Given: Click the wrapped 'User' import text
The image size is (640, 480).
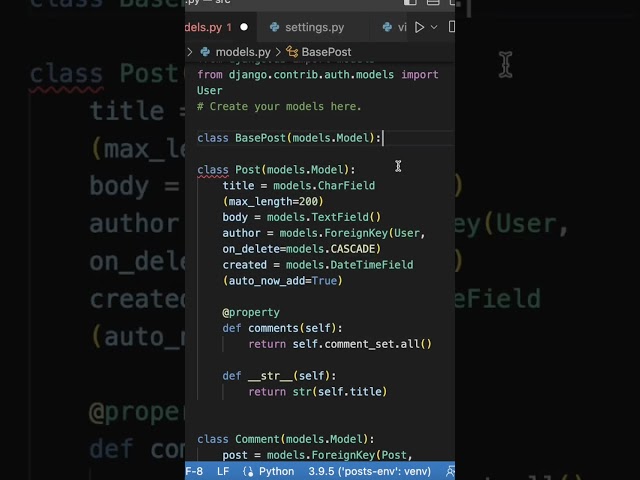Looking at the screenshot, I should [210, 91].
